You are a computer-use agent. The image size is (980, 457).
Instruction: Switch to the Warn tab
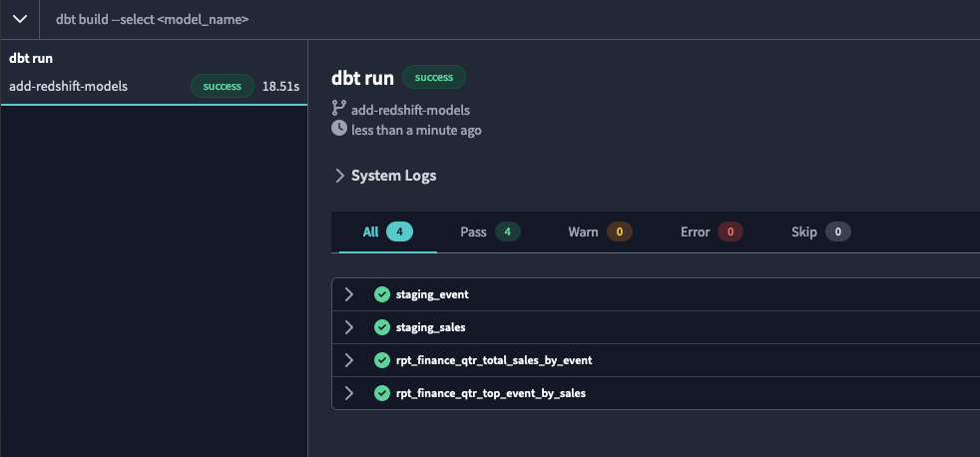600,231
